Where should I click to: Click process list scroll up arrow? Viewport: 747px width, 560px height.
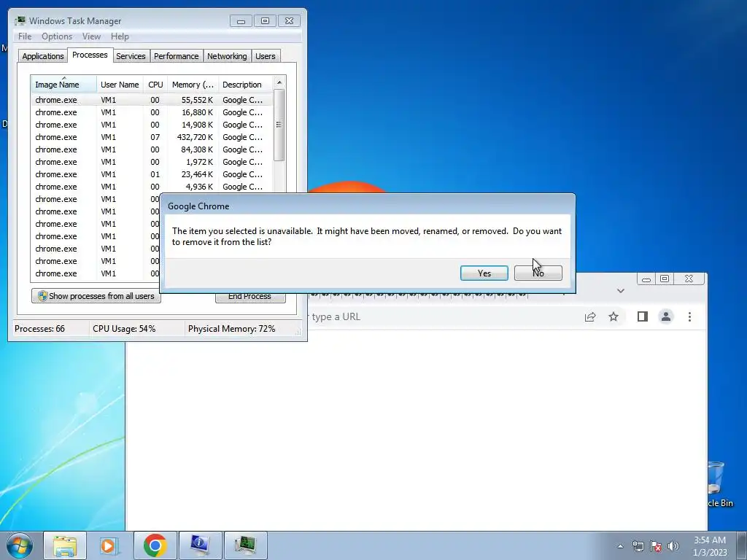(279, 82)
